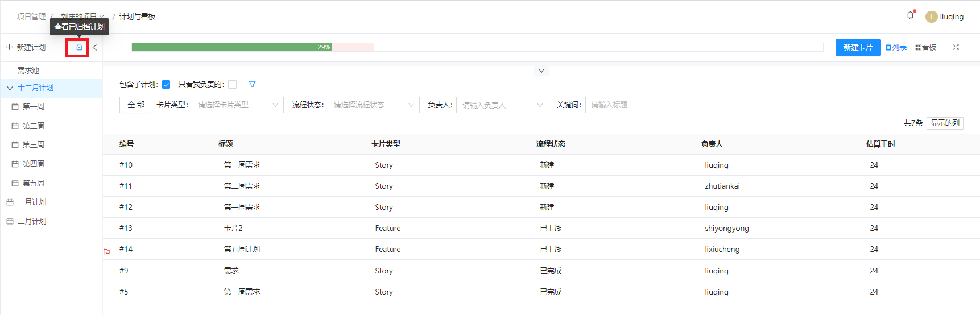Click the 全部 filter button
This screenshot has height=315, width=980.
tap(136, 105)
